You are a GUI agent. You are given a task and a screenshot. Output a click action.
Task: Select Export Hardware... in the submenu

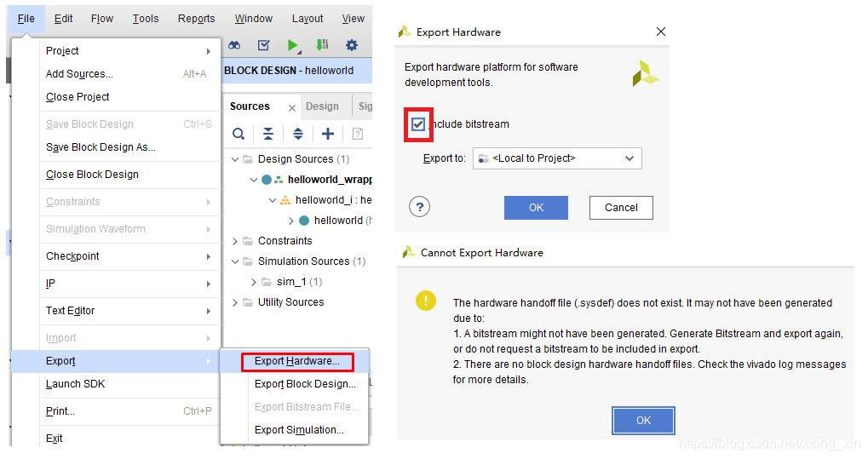coord(296,361)
